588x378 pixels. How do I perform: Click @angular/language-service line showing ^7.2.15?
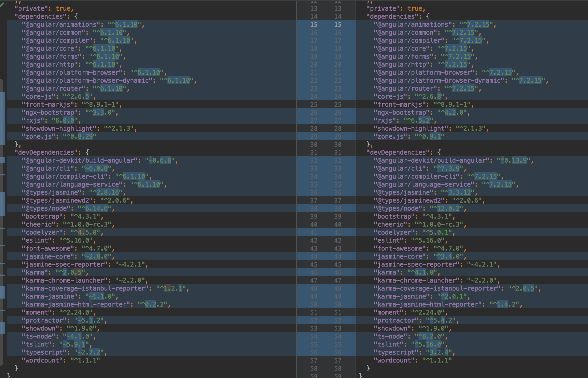click(x=446, y=184)
